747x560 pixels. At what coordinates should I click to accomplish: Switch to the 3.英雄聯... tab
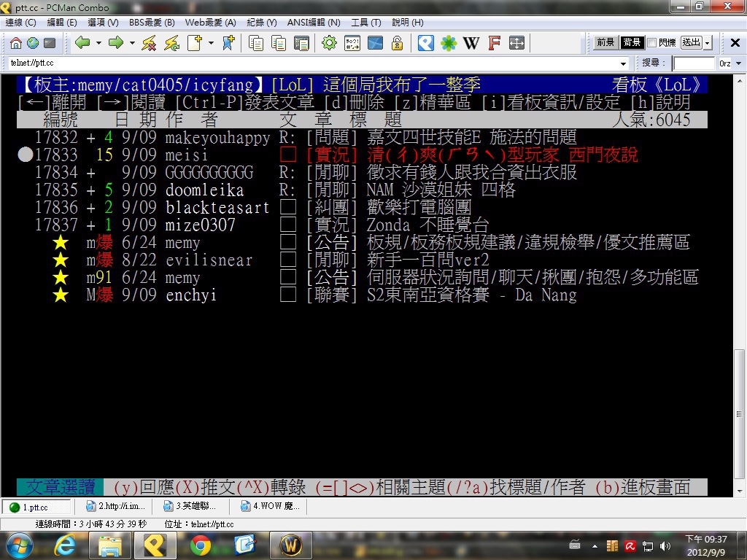190,506
